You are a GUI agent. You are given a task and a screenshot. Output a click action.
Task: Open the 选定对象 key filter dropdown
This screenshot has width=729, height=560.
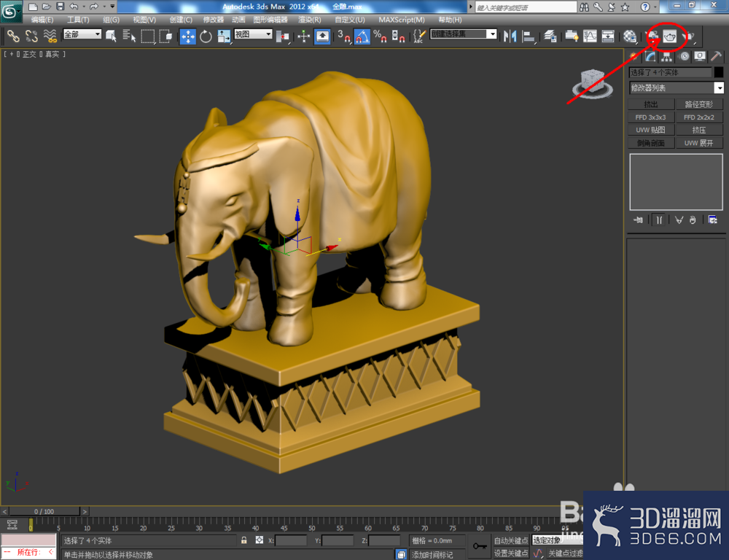point(558,540)
